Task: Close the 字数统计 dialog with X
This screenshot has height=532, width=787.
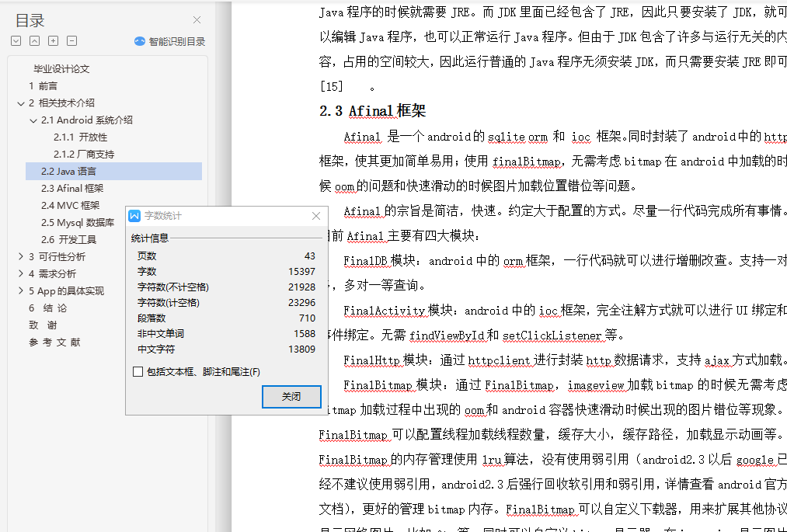Action: pyautogui.click(x=315, y=216)
